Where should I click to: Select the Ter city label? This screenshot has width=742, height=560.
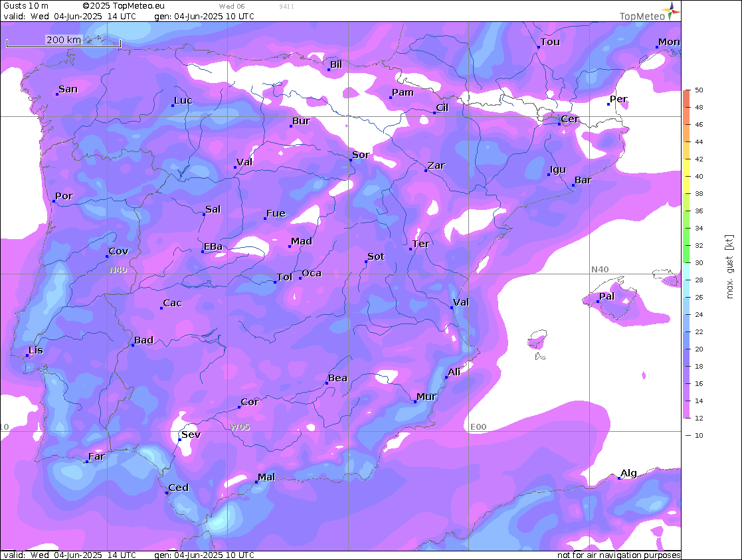tap(420, 243)
